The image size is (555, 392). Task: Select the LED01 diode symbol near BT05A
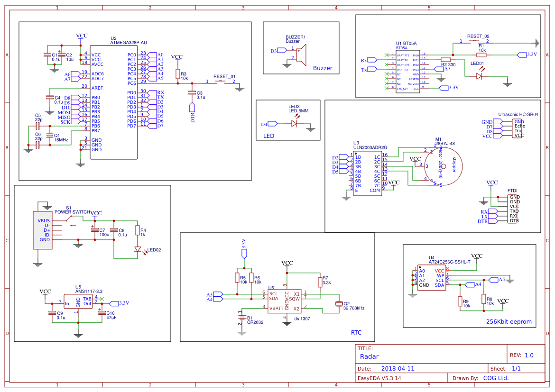(479, 76)
